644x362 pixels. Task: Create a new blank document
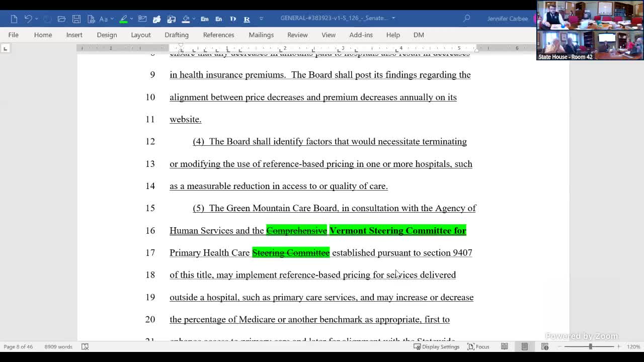pos(14,19)
